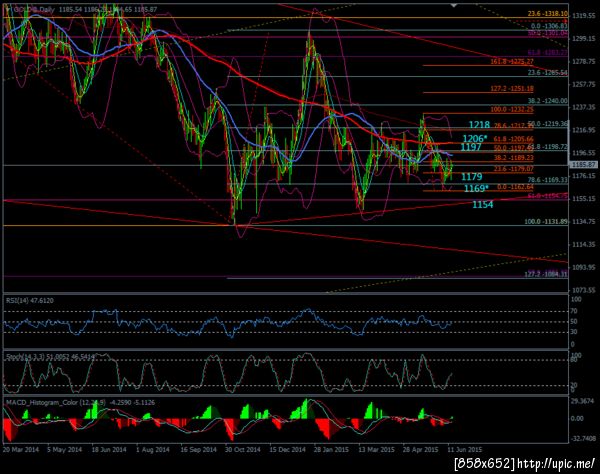The width and height of the screenshot is (600, 474).
Task: Click the 1278.75 price scale value
Action: [x=584, y=62]
